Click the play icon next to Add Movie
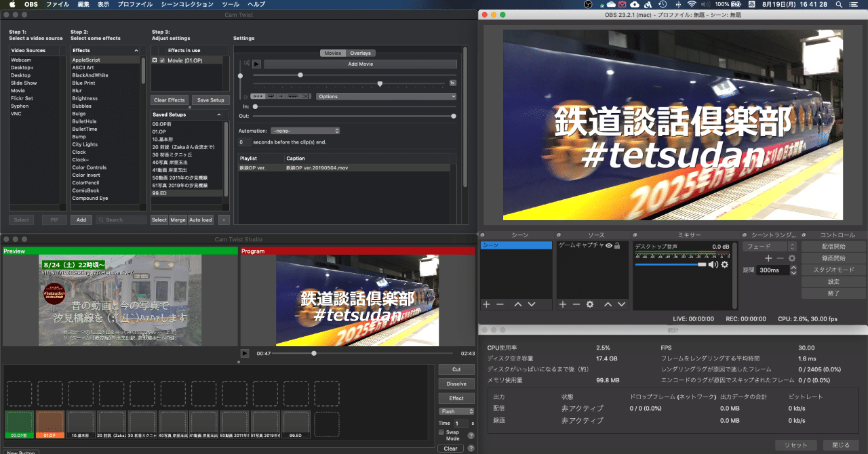 click(x=256, y=64)
